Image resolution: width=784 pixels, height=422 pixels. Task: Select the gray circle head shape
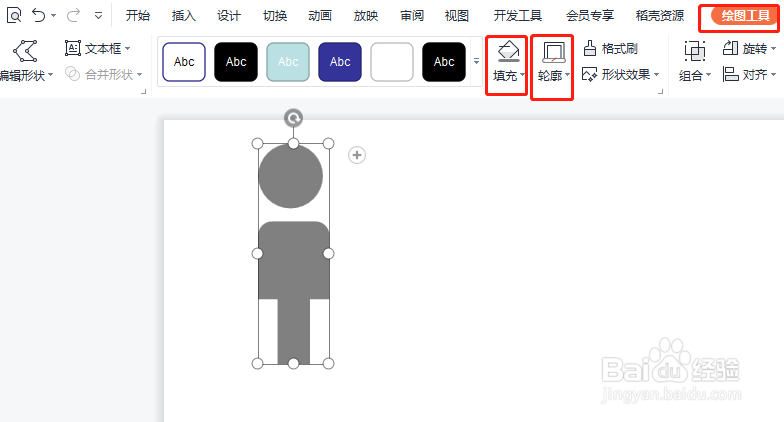(290, 176)
